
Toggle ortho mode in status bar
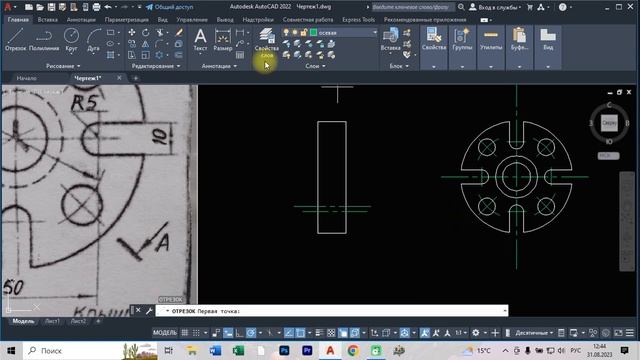240,333
